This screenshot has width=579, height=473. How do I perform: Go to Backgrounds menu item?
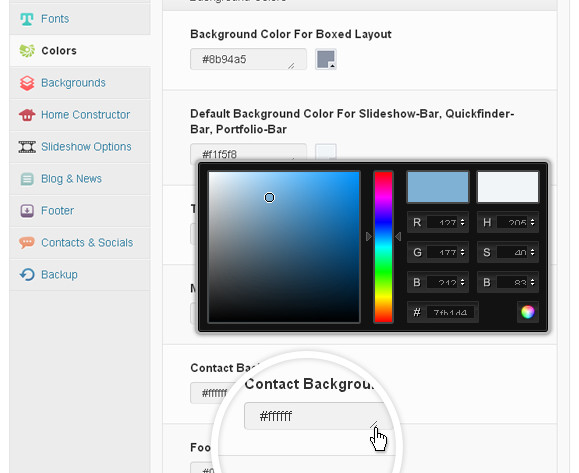73,83
